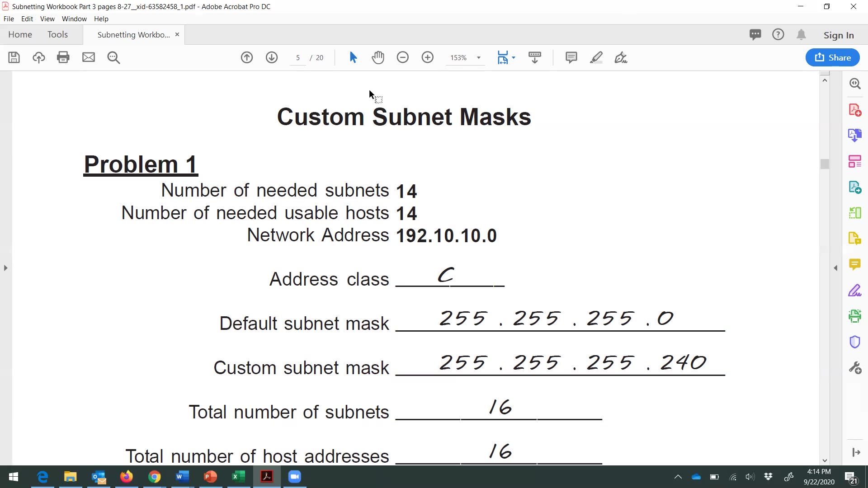The image size is (868, 488).
Task: Switch to the Tools tab
Action: pyautogui.click(x=57, y=34)
